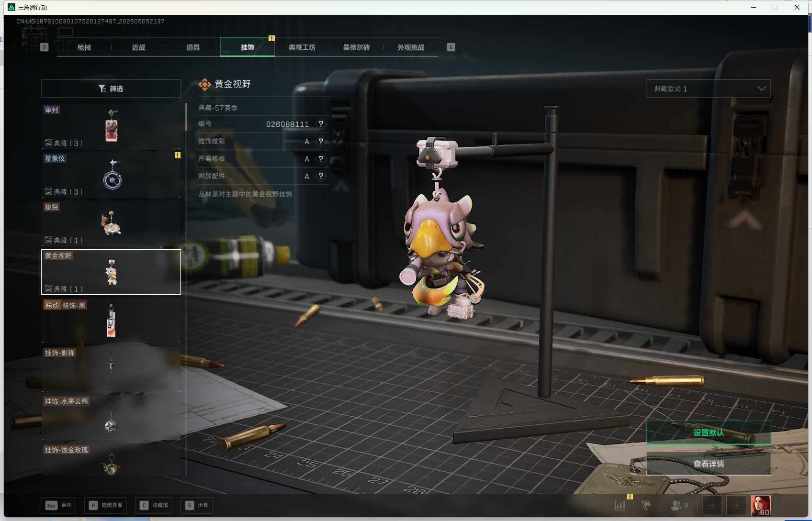
Task: Click the help icon for 图案模板
Action: point(321,159)
